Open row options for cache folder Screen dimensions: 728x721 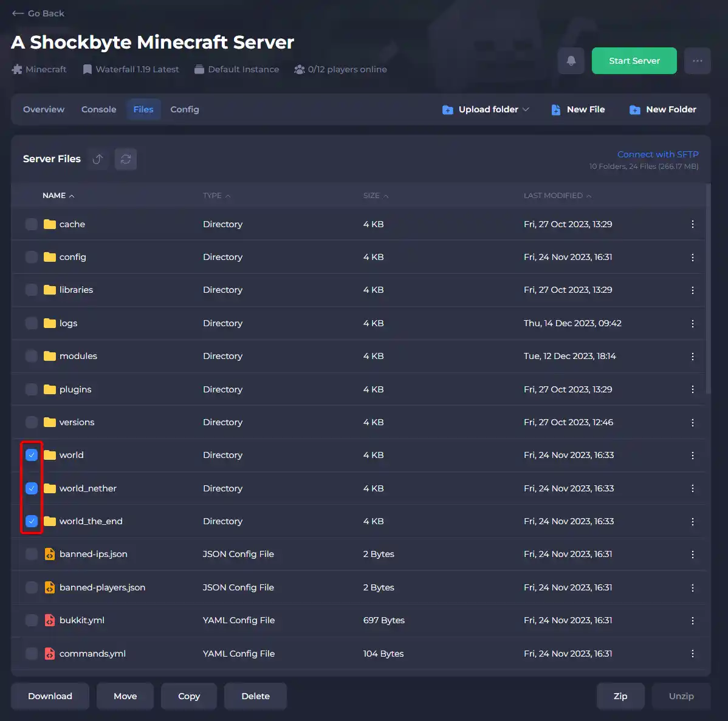[x=693, y=224]
